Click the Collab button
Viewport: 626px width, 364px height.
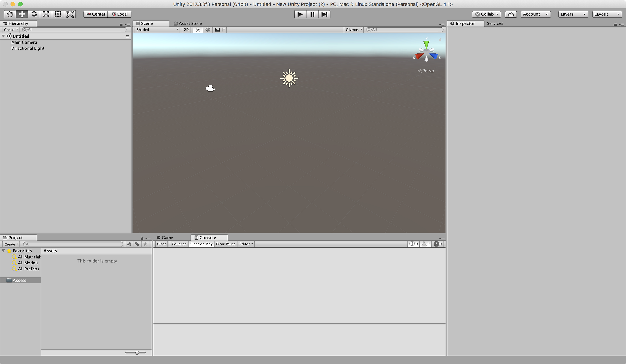point(486,14)
